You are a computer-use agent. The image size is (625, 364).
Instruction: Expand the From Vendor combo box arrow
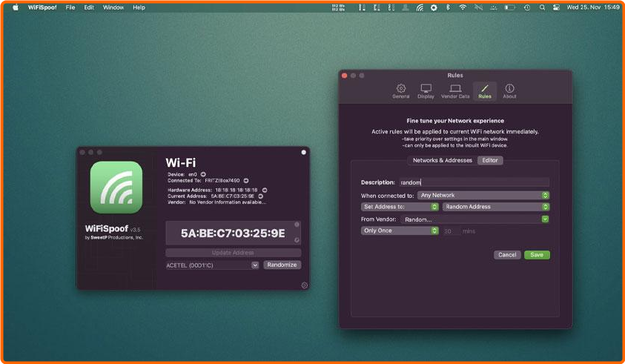545,219
